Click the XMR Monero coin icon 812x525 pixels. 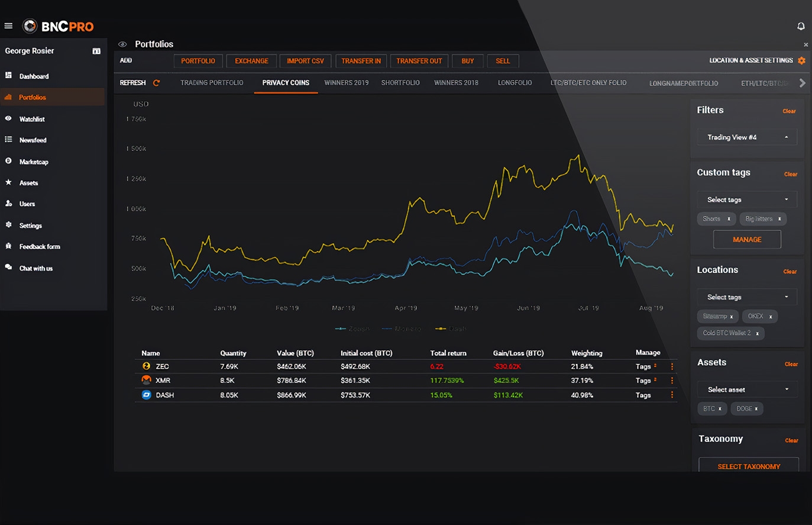[147, 380]
